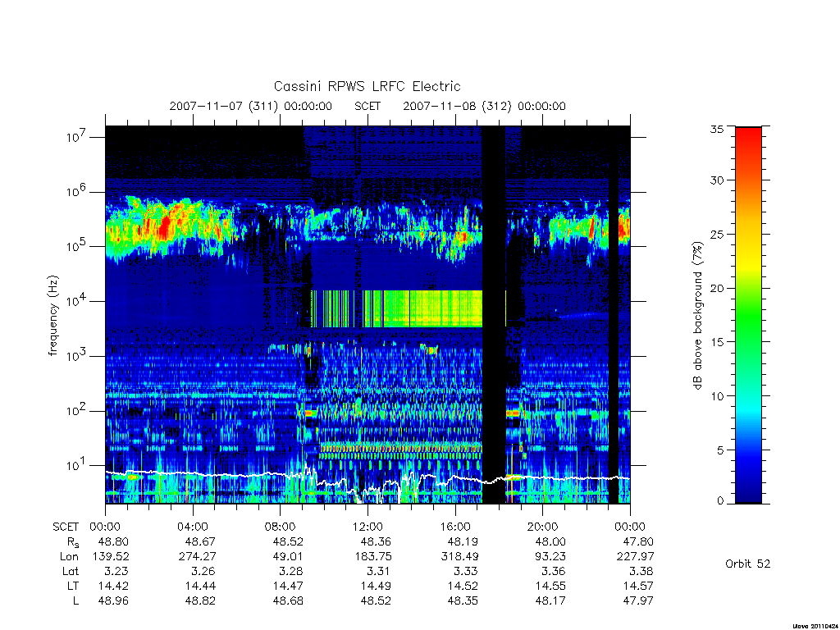This screenshot has width=840, height=630.
Task: Click the yellow-green band near 10^4 Hz
Action: [x=423, y=308]
